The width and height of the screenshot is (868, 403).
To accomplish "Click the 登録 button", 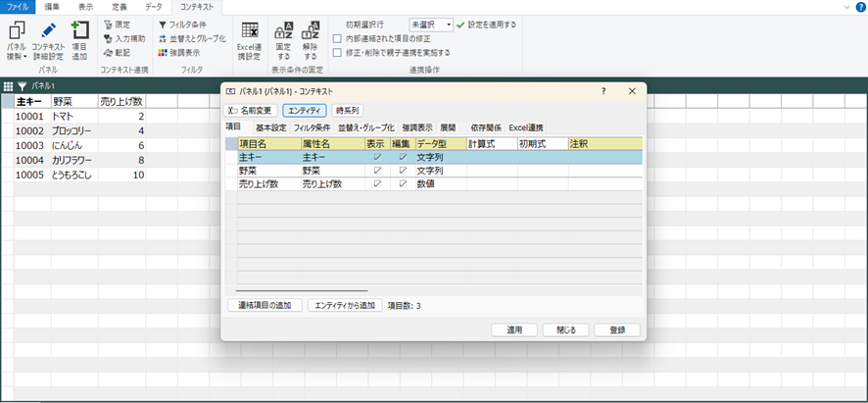I will [616, 330].
